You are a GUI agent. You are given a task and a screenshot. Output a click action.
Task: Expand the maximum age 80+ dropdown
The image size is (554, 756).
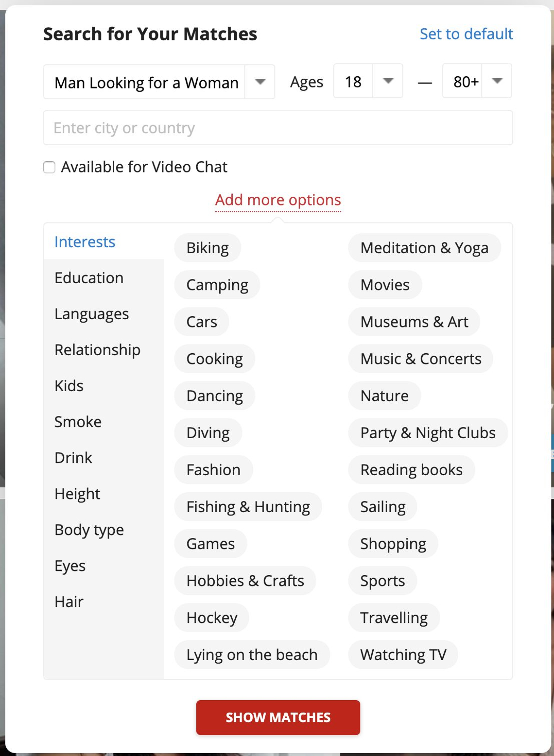477,81
